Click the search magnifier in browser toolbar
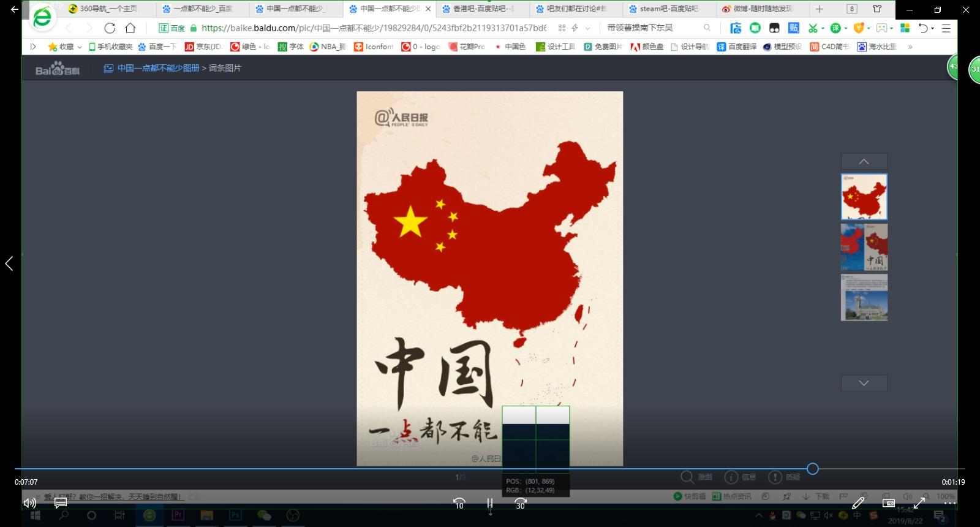Image resolution: width=980 pixels, height=527 pixels. pos(707,28)
